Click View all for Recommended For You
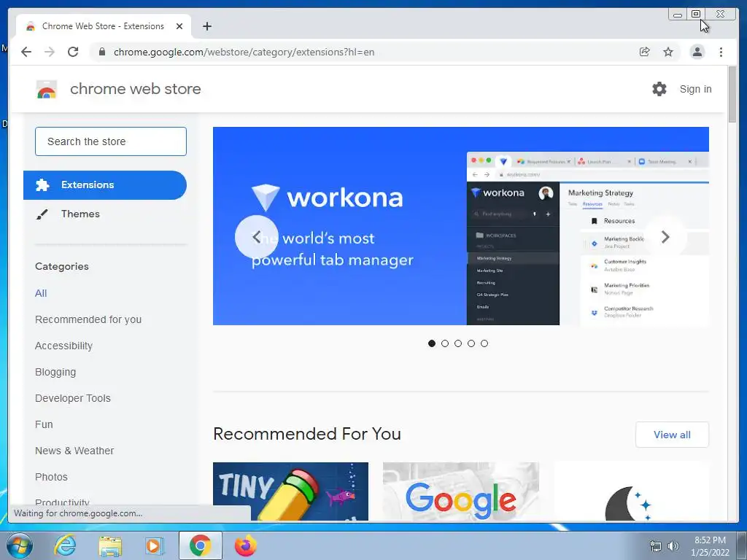Image resolution: width=747 pixels, height=560 pixels. [672, 435]
